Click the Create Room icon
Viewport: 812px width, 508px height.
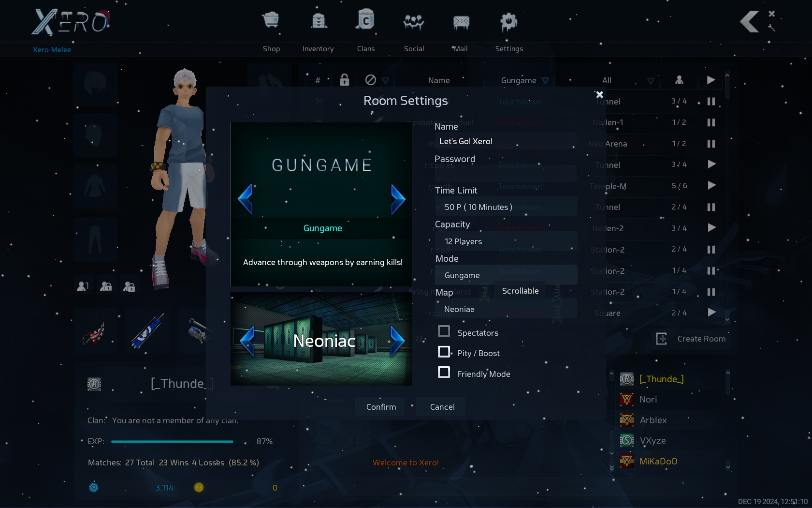[662, 339]
